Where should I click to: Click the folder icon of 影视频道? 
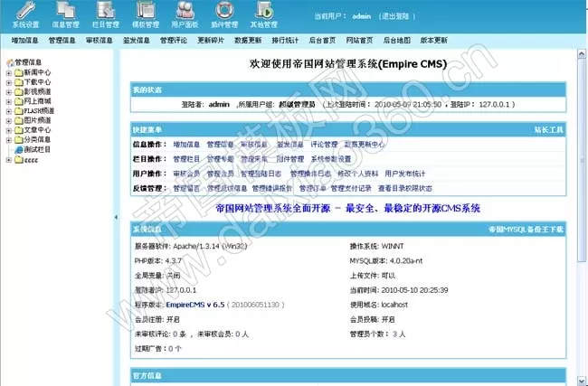tap(19, 92)
